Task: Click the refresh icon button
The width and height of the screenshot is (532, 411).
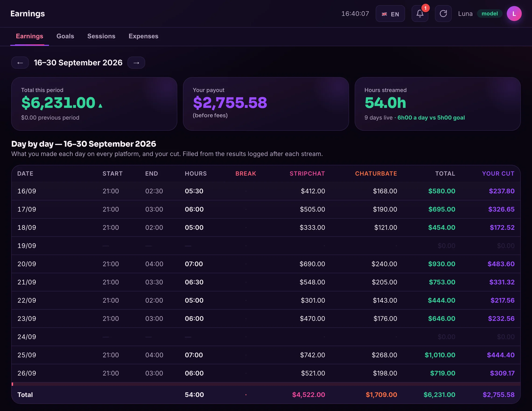Action: [x=443, y=14]
